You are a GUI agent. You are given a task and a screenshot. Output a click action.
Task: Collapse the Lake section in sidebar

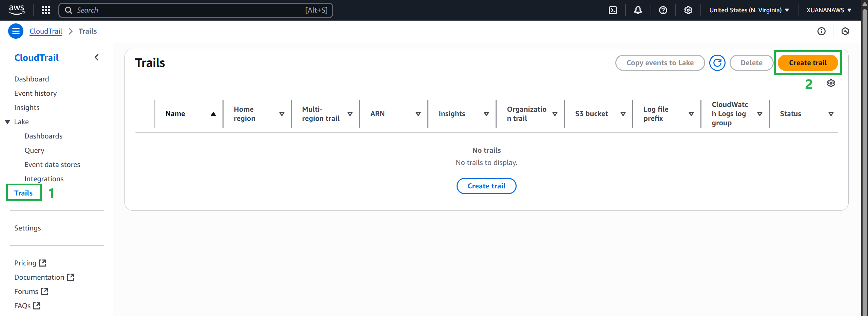tap(7, 122)
